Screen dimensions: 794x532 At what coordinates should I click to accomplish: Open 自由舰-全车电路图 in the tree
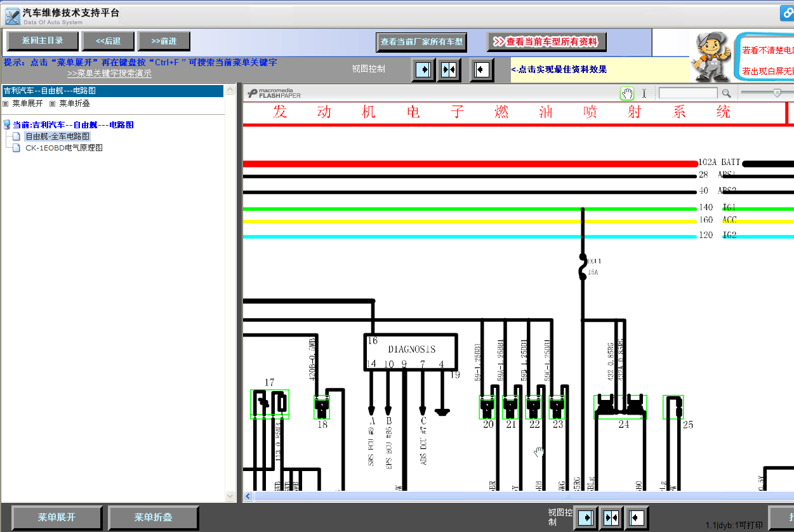[x=58, y=136]
